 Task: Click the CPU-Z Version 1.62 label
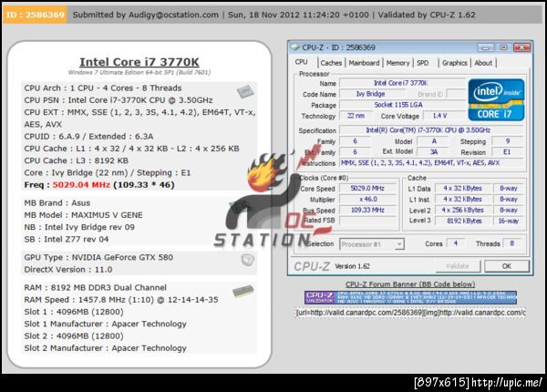352,266
